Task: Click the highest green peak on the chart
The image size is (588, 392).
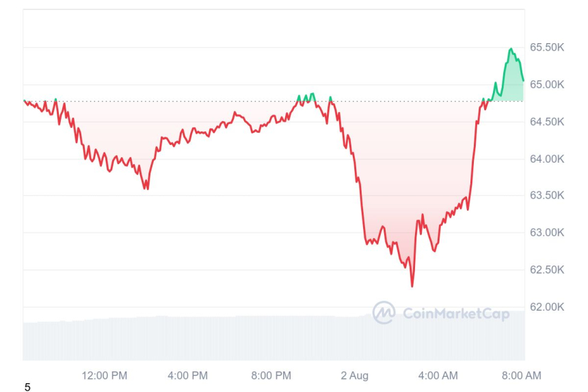Action: (511, 49)
